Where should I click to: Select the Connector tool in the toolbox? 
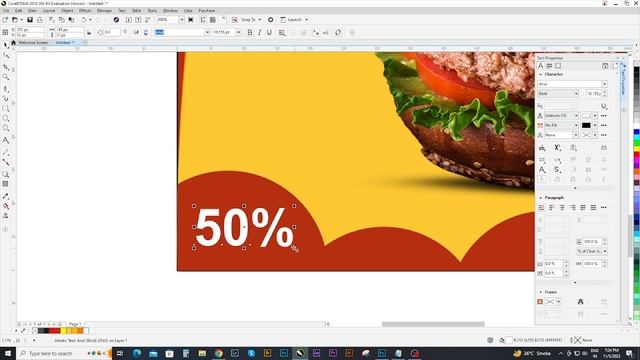click(6, 162)
